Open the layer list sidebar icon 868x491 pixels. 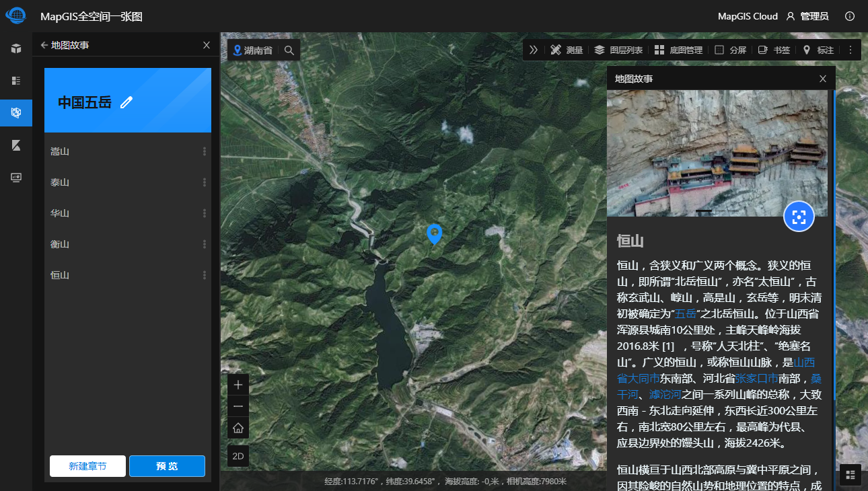tap(16, 81)
